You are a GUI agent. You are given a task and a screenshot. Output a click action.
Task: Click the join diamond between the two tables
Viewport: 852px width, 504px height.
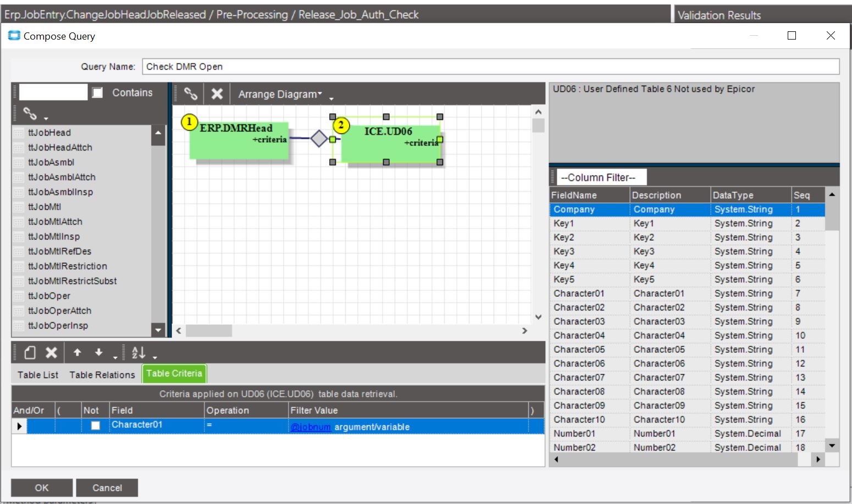click(x=319, y=138)
